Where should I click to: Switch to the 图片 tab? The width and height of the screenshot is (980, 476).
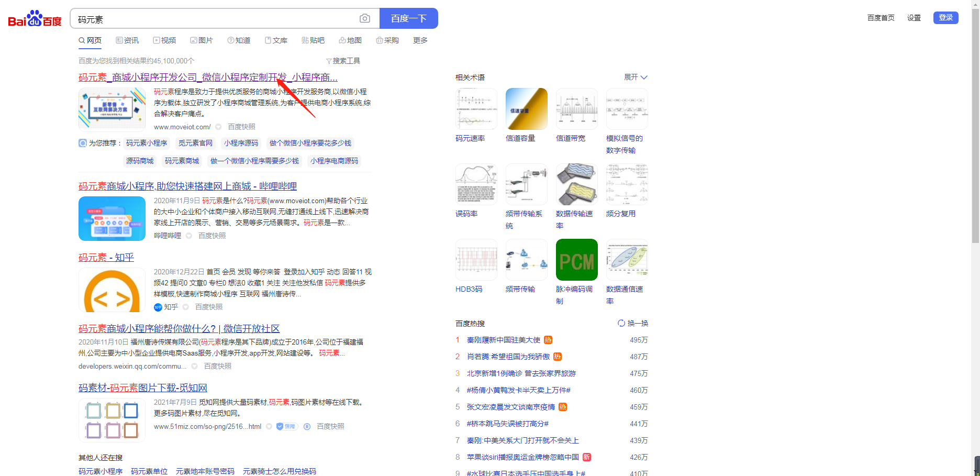[202, 40]
